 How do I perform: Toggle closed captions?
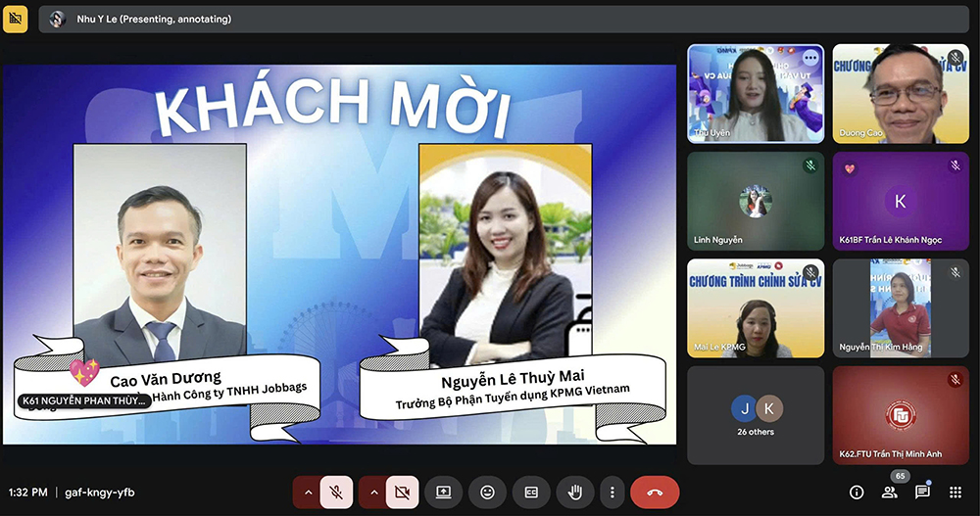tap(531, 493)
